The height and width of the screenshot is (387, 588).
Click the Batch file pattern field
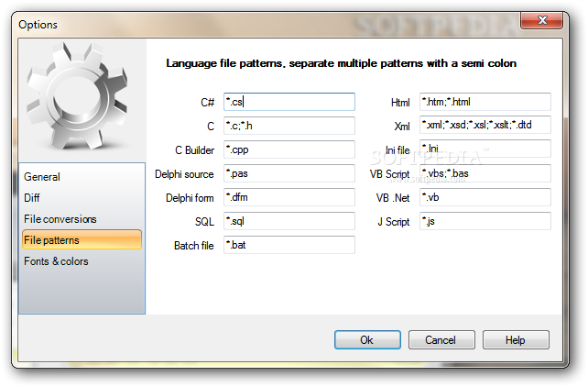pyautogui.click(x=289, y=245)
